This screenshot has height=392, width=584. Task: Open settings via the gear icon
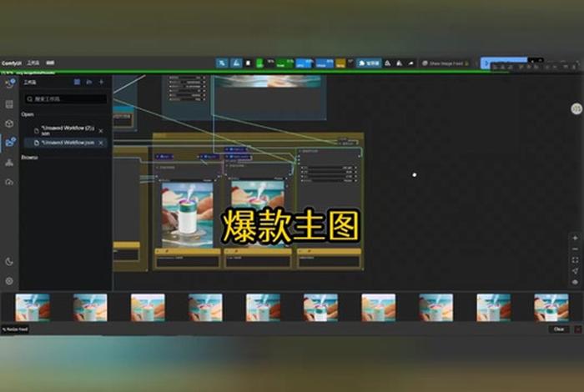[9, 281]
